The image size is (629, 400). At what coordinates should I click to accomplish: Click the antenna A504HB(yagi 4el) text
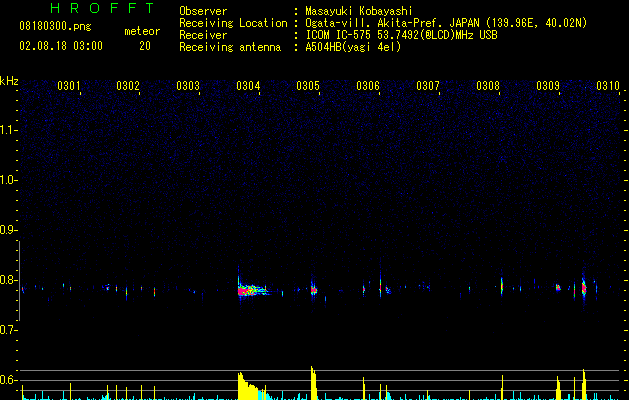(x=353, y=47)
